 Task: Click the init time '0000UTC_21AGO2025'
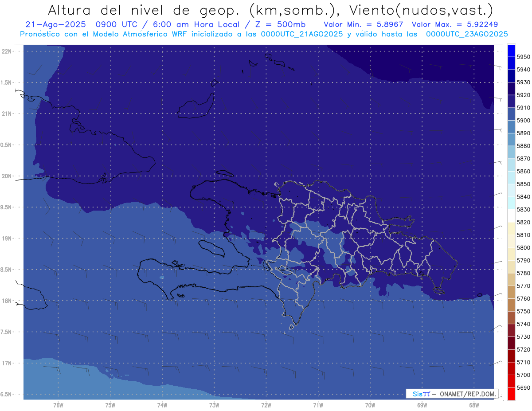302,34
